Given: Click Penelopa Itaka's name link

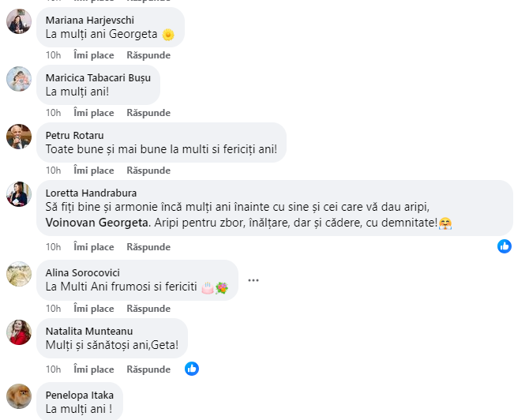Looking at the screenshot, I should [80, 395].
